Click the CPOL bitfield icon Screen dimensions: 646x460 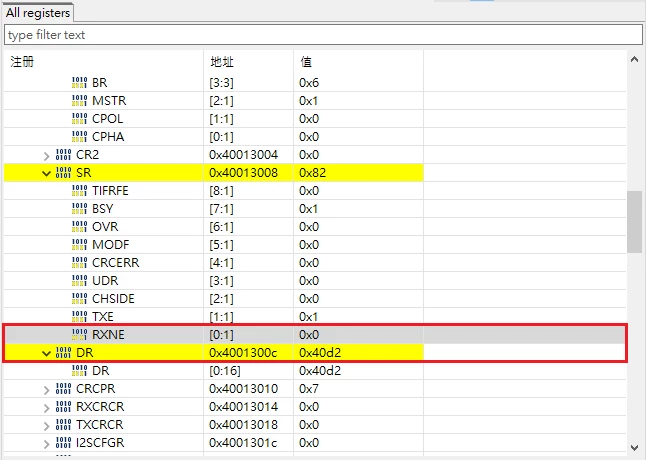point(80,119)
